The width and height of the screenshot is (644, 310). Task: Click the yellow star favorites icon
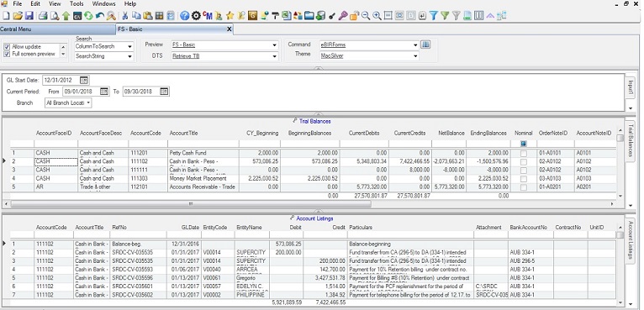point(230,16)
